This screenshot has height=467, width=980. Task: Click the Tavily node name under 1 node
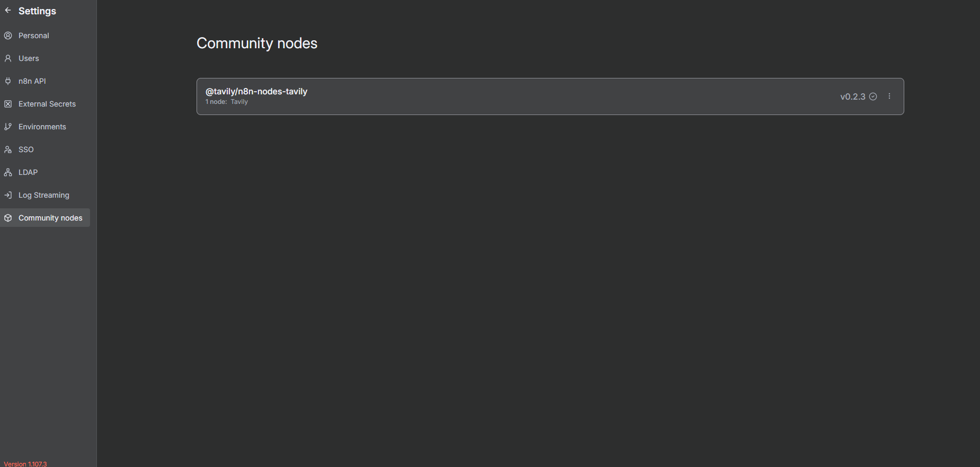[x=239, y=101]
